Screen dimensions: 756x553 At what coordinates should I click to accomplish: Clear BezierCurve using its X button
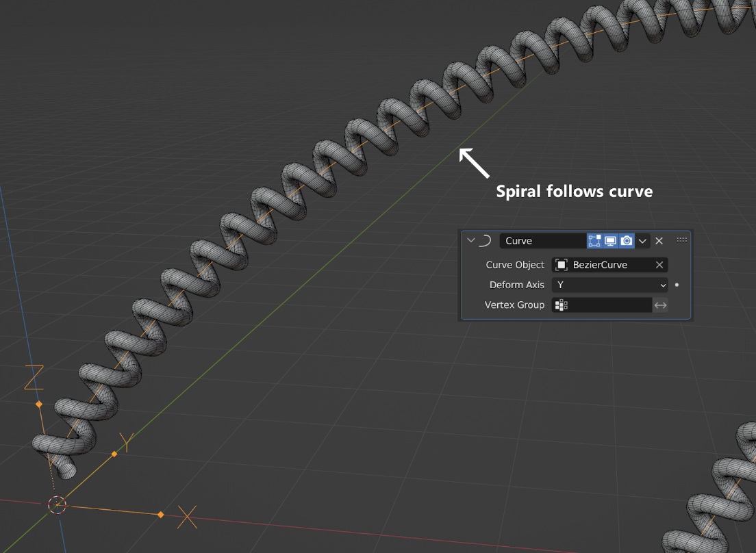[659, 265]
